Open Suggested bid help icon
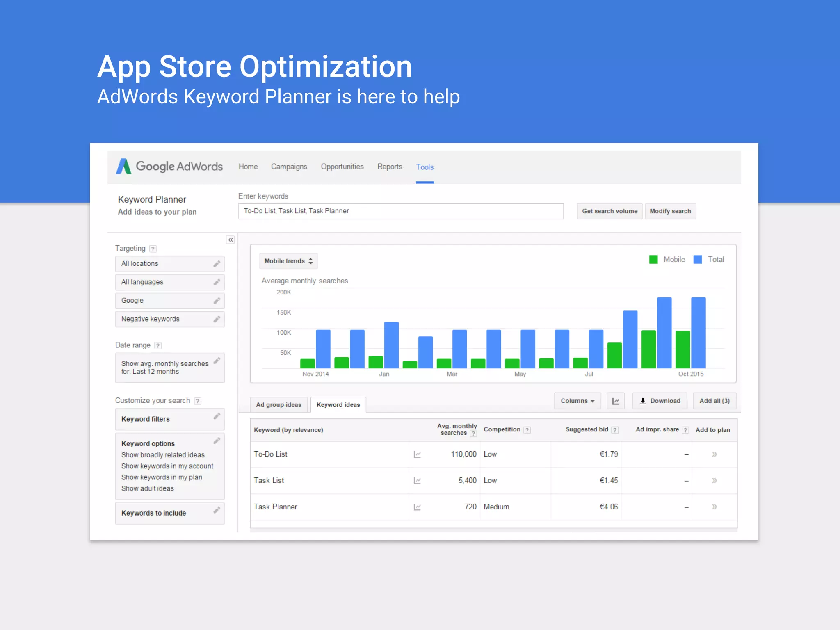The height and width of the screenshot is (630, 840). coord(615,430)
